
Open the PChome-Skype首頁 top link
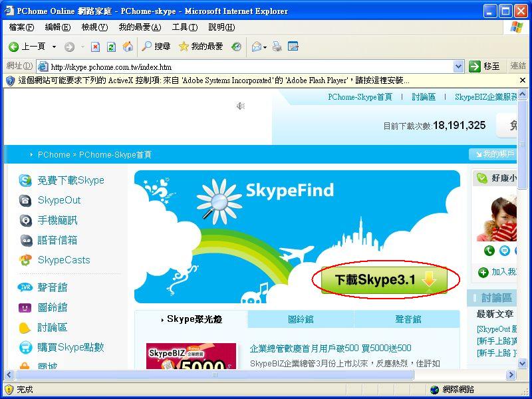coord(360,97)
